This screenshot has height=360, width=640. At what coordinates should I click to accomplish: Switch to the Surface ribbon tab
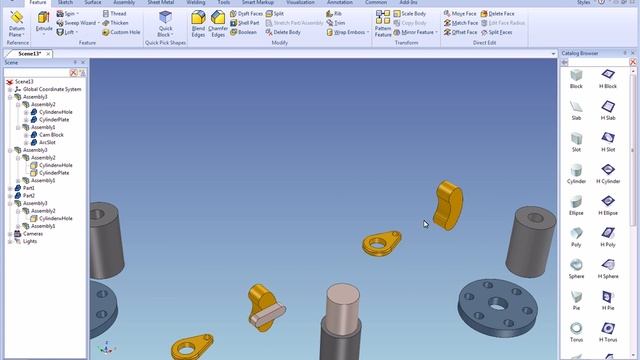tap(93, 2)
